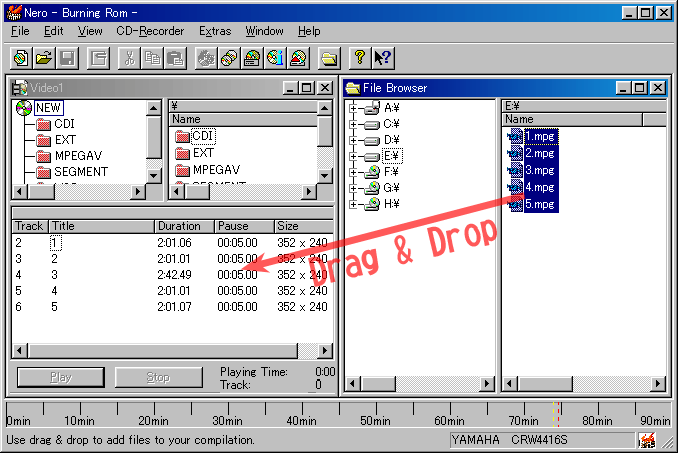
Task: Expand the G: drive node
Action: (353, 188)
